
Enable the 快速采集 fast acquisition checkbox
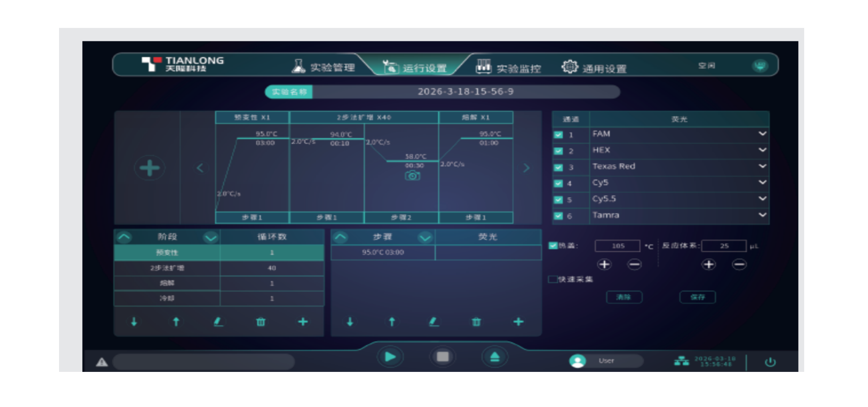(x=552, y=279)
